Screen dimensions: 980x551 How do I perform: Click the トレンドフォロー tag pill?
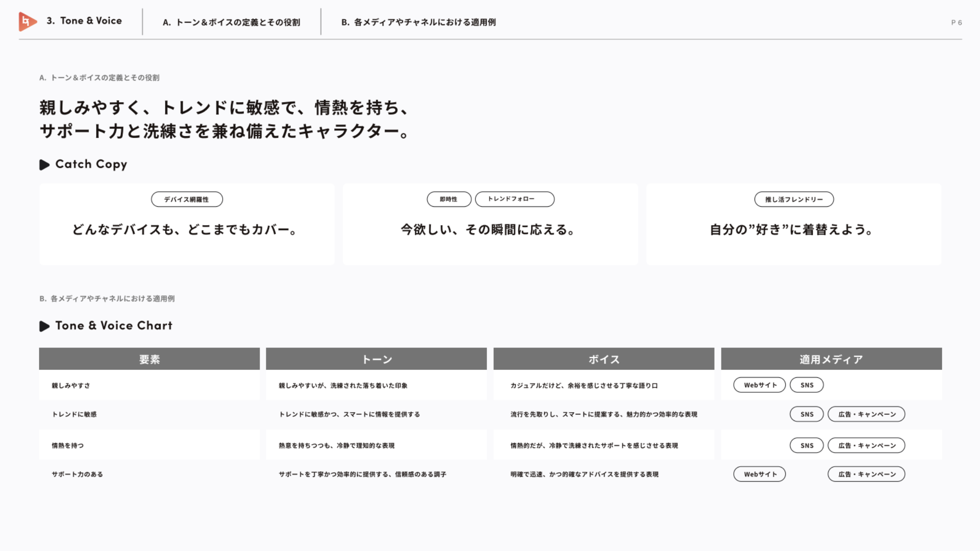coord(514,199)
